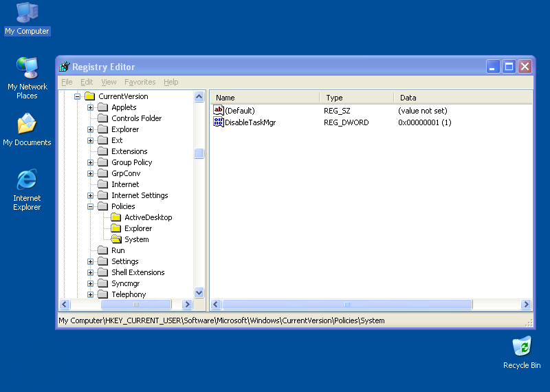Viewport: 550px width, 392px height.
Task: Open the Edit menu
Action: pyautogui.click(x=87, y=82)
